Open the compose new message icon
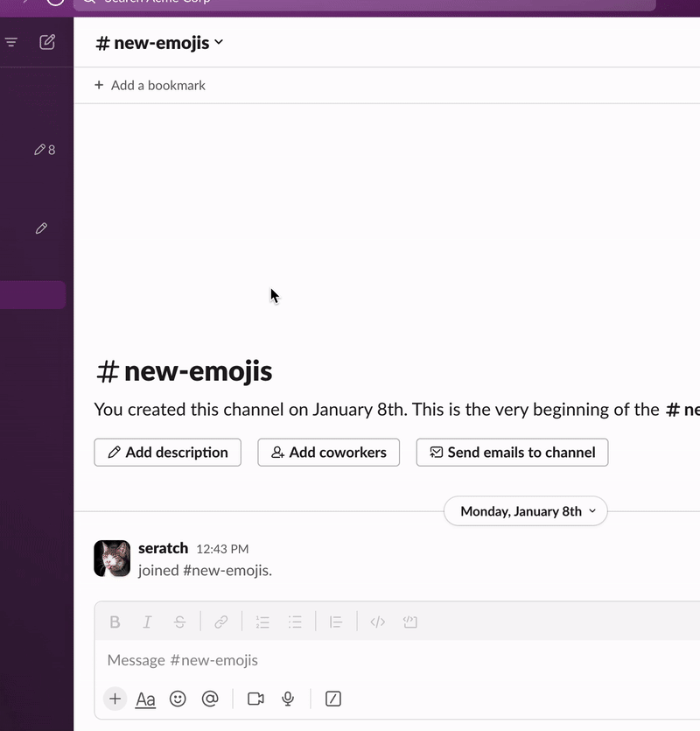700x731 pixels. coord(47,42)
